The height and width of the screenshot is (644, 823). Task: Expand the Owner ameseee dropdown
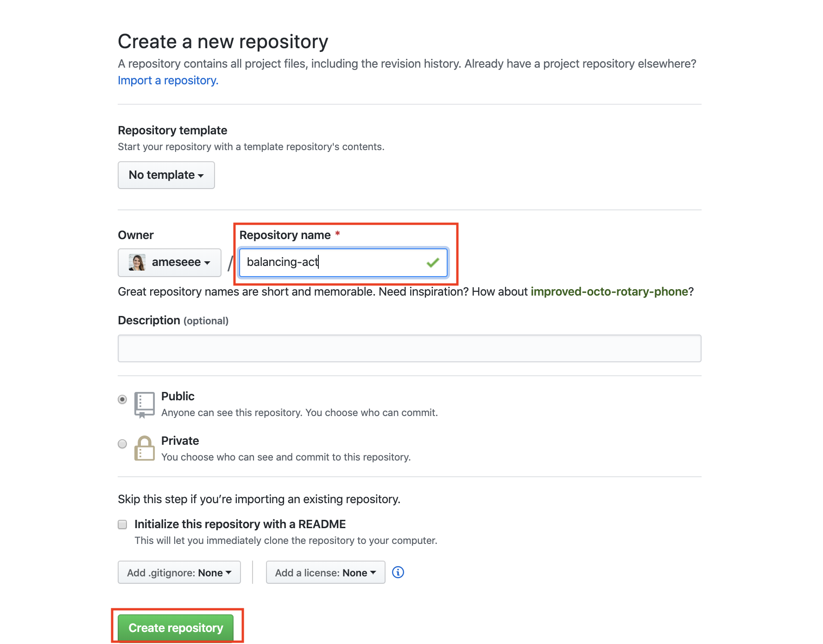coord(170,263)
